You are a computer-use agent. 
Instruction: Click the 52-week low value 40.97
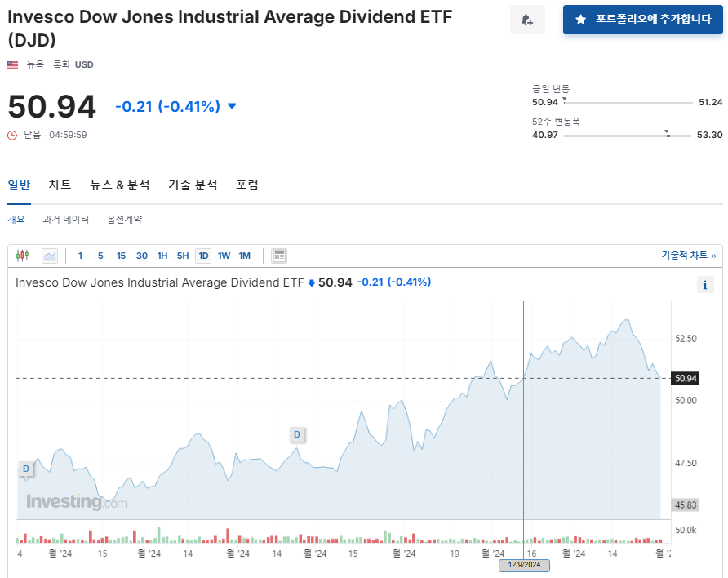(x=545, y=135)
